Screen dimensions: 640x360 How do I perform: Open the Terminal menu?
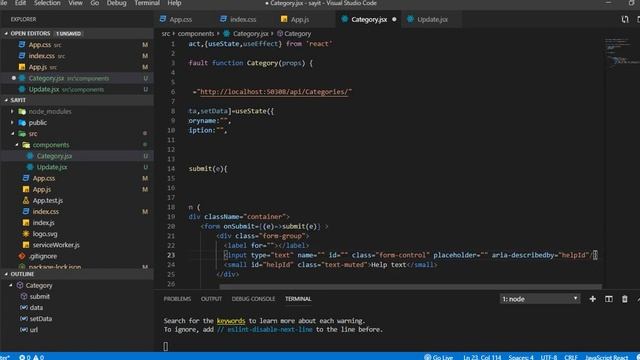pos(147,3)
